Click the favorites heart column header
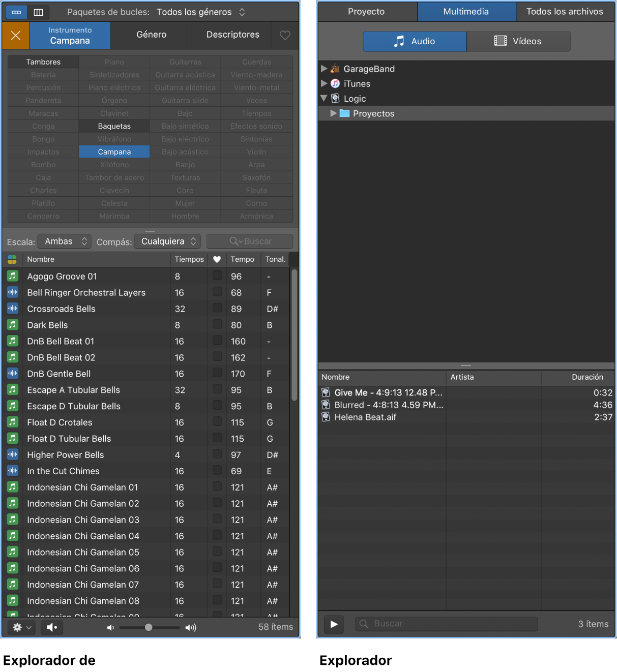Image resolution: width=617 pixels, height=672 pixels. 217,259
